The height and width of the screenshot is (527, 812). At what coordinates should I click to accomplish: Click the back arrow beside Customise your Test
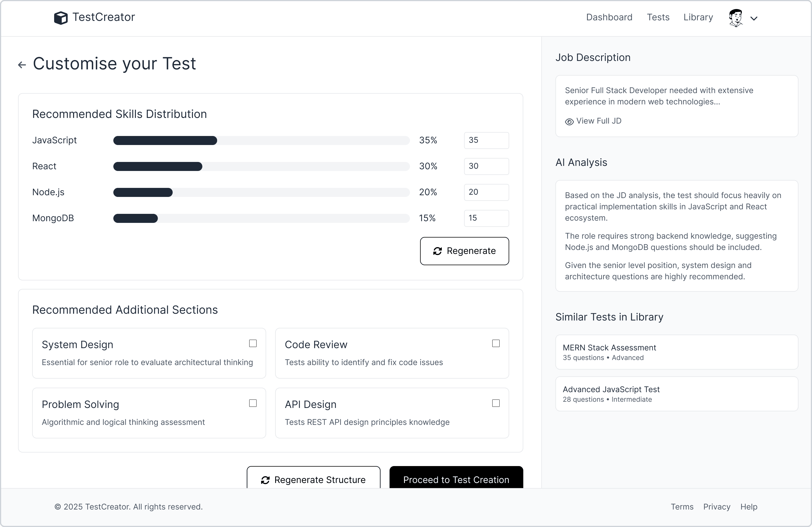pyautogui.click(x=22, y=65)
